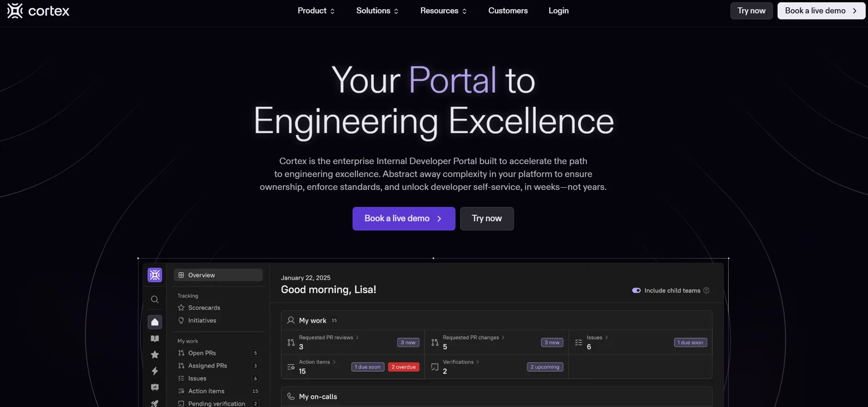Screen dimensions: 868x407
Task: Click the My on-calls heading
Action: click(x=318, y=396)
